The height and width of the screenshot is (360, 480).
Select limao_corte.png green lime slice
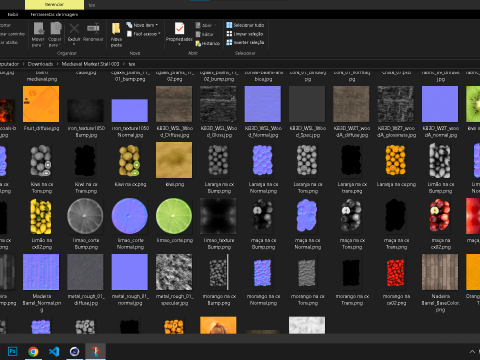[174, 216]
